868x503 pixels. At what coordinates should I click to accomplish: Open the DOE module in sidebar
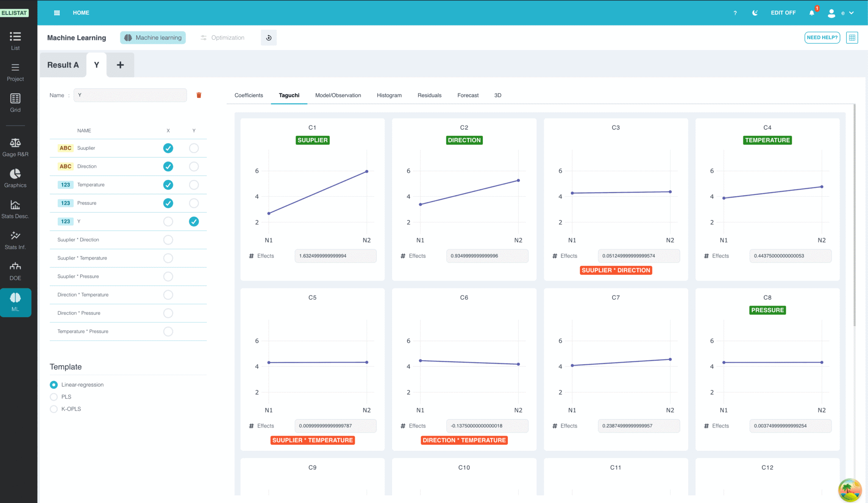point(15,271)
